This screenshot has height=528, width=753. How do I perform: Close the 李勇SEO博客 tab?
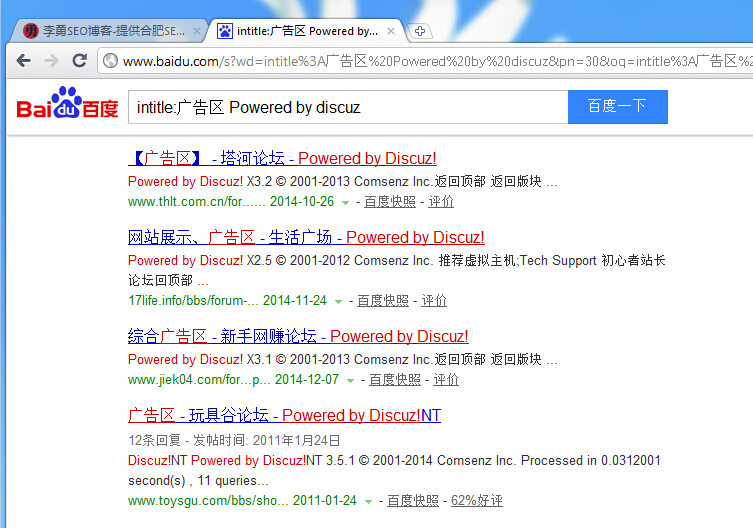pyautogui.click(x=196, y=31)
